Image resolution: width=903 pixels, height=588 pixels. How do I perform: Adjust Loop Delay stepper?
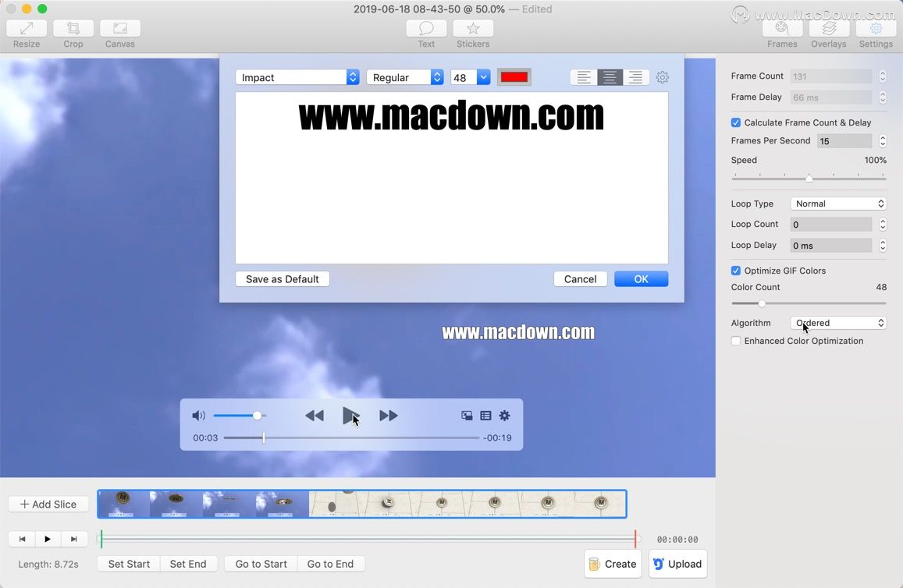click(882, 246)
